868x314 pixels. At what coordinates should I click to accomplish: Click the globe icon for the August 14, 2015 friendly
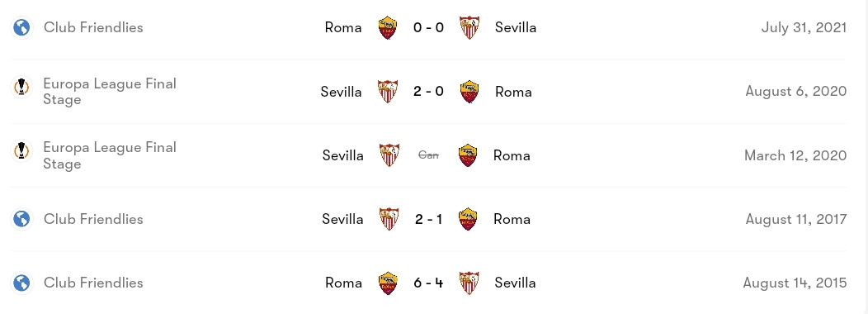pos(21,283)
